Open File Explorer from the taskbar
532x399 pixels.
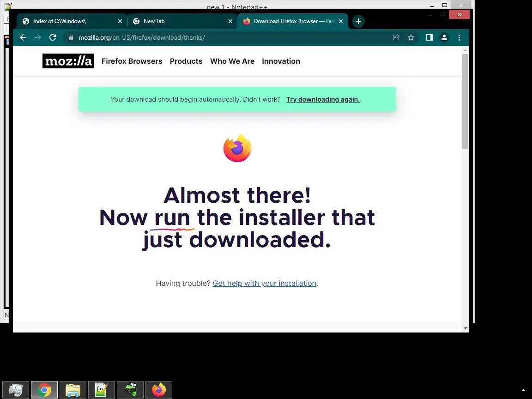coord(73,389)
